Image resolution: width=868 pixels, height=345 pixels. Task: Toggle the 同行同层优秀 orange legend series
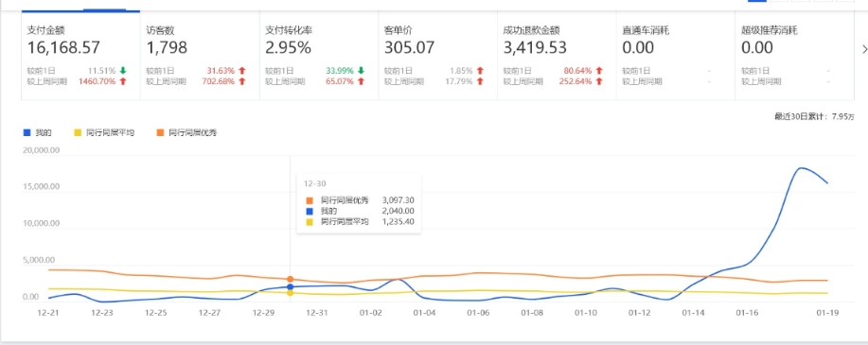coord(186,132)
